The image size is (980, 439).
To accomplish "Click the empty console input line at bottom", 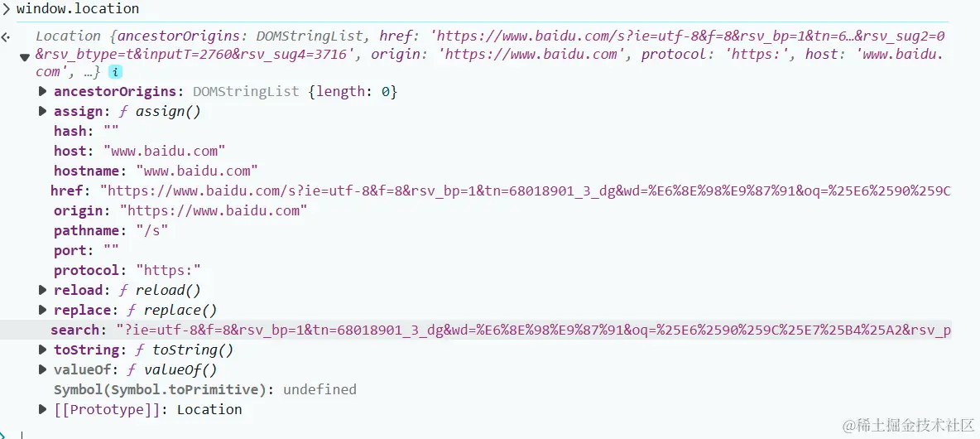I will 494,432.
